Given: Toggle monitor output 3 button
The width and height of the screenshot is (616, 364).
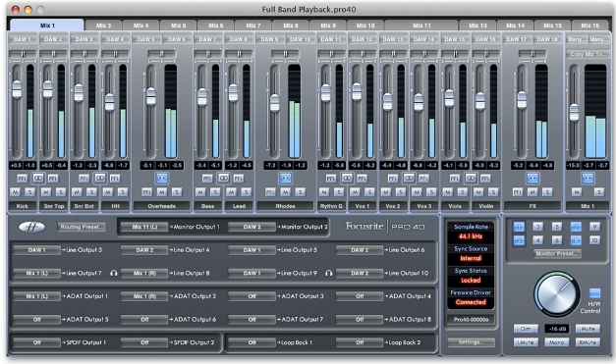Looking at the screenshot, I should click(537, 227).
